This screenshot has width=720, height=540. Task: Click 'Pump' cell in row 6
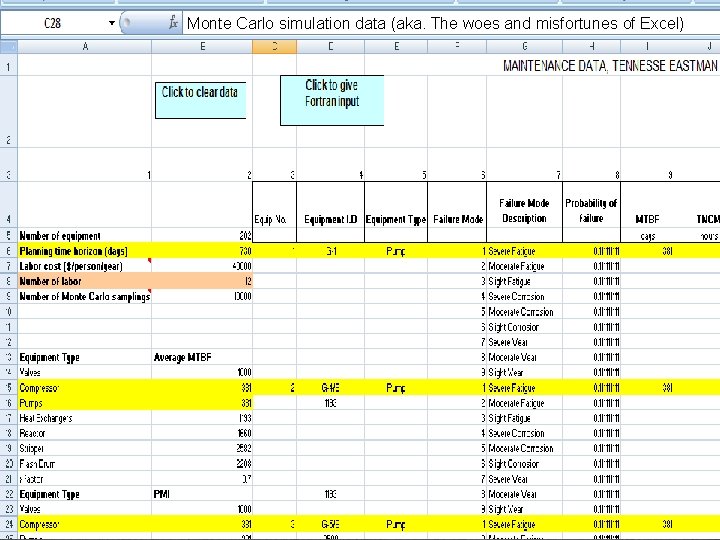(396, 251)
